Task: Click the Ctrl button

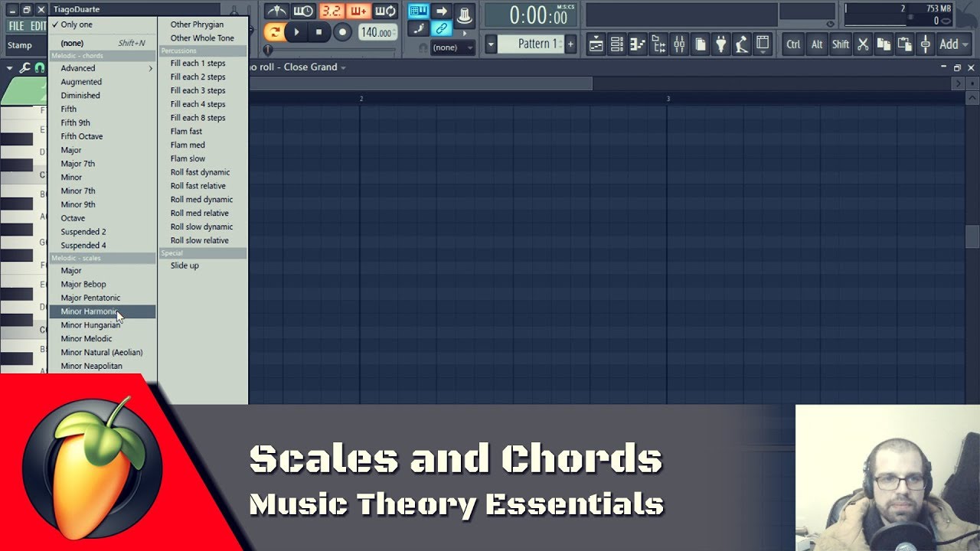Action: click(793, 44)
